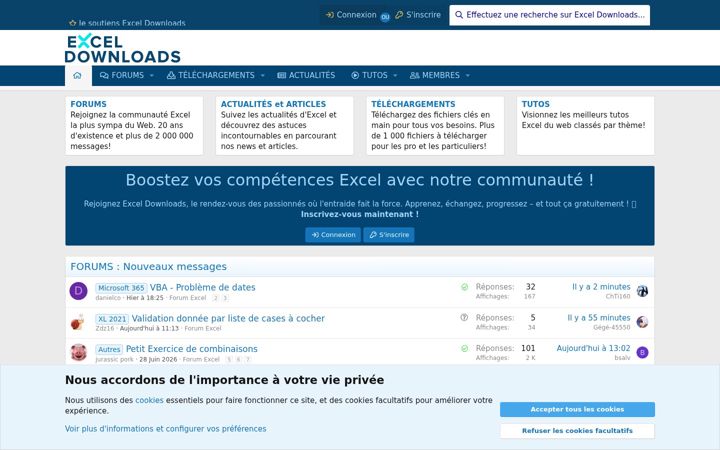Open thread VBA - Problème de dates
The height and width of the screenshot is (450, 720).
[202, 287]
